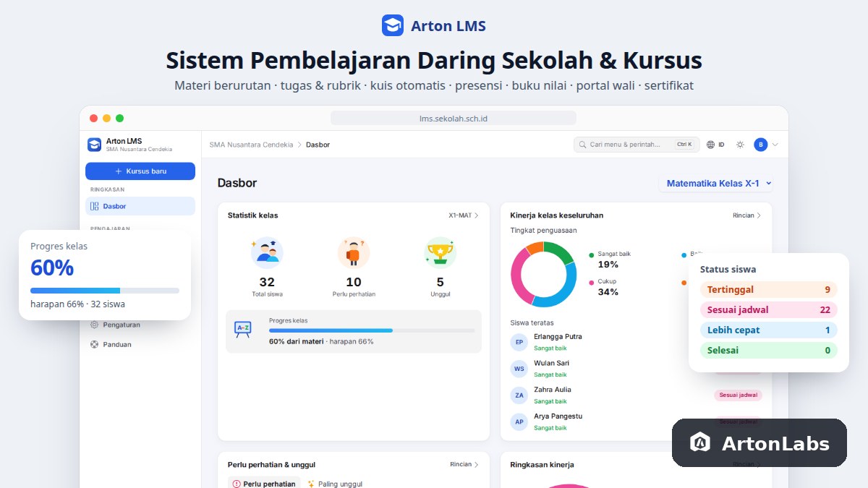Screen dimensions: 868x488
Task: Click the Dasbor grid icon in the sidebar
Action: tap(94, 206)
